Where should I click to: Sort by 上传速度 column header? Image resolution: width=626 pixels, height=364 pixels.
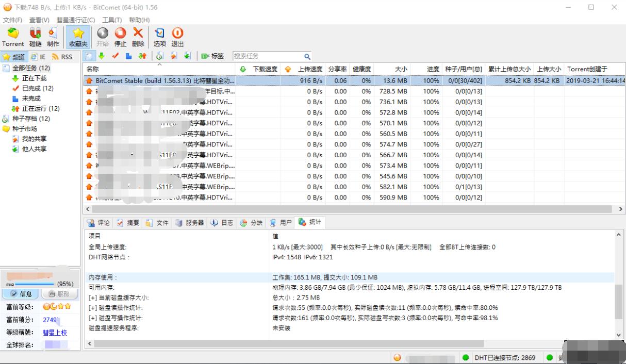point(303,69)
